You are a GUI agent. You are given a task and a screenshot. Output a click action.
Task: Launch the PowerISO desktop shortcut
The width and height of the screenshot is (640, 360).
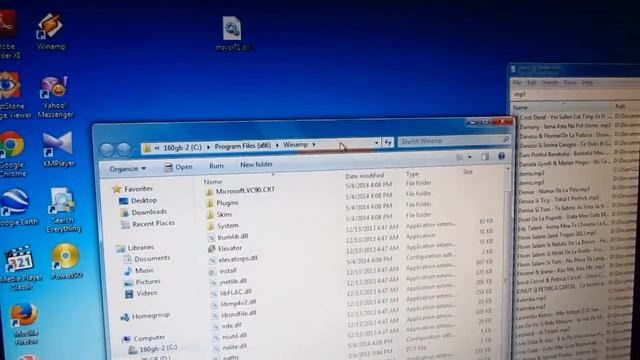point(66,261)
